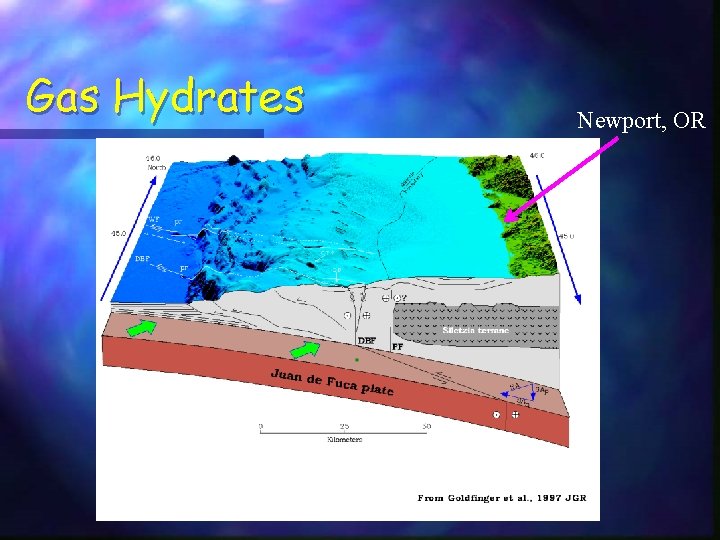720x540 pixels.
Task: Click the "Siletzia terrane" label
Action: tap(476, 330)
